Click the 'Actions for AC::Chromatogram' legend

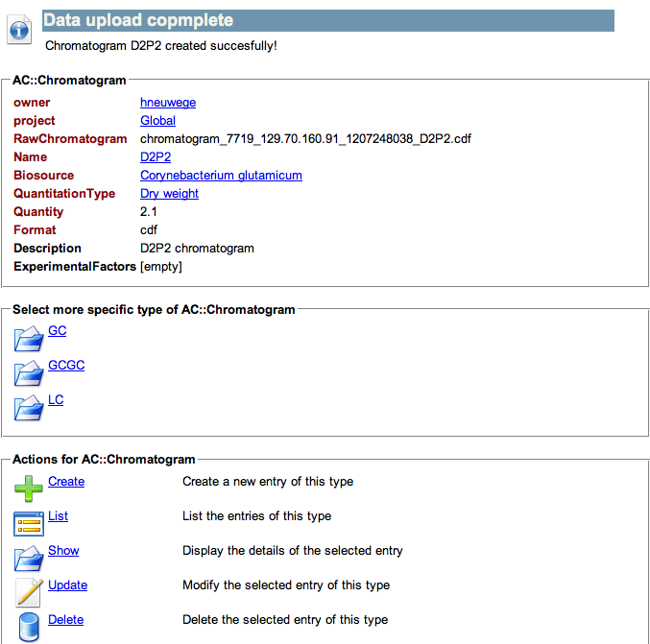click(x=104, y=459)
